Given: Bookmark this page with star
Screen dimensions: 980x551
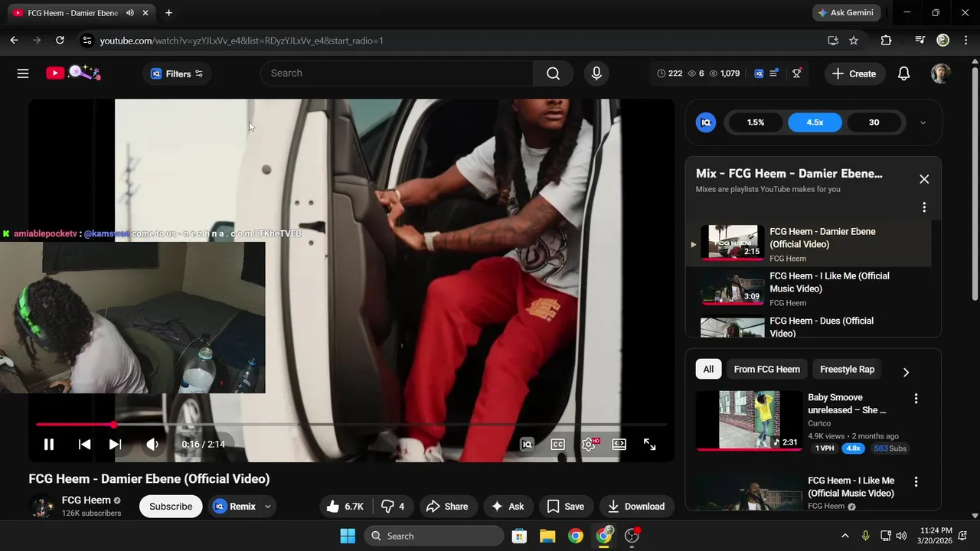Looking at the screenshot, I should click(x=854, y=41).
